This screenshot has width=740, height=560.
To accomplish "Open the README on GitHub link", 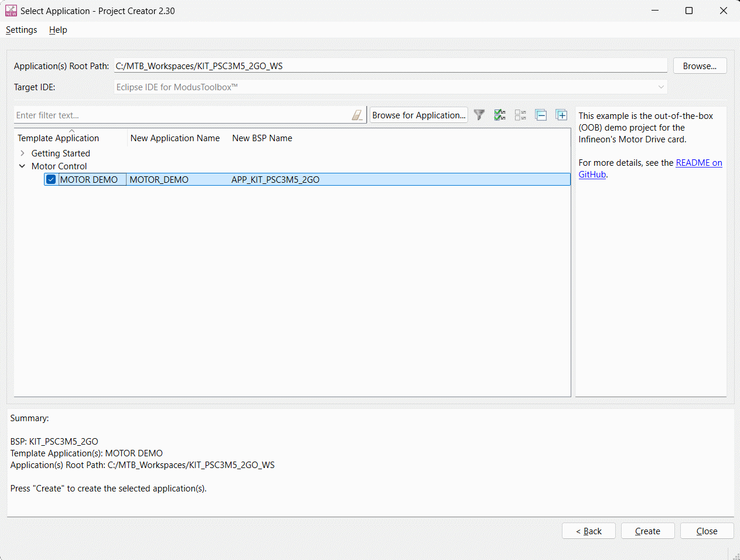I will click(698, 163).
